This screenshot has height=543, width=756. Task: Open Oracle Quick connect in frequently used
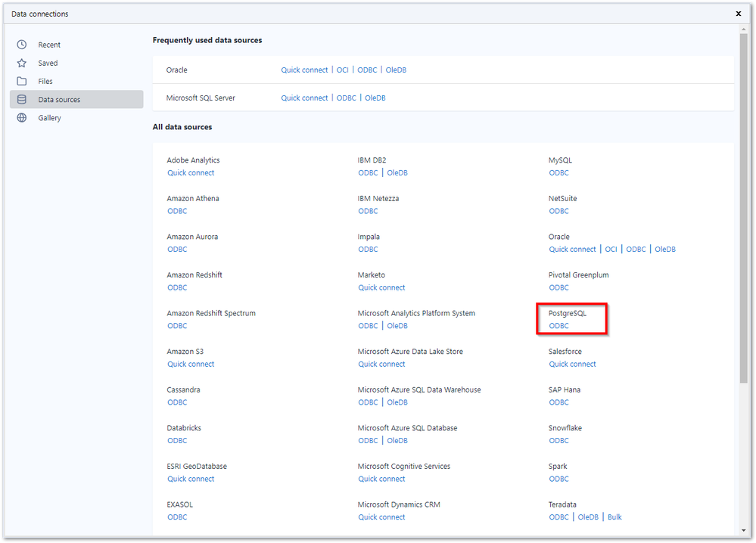pos(304,70)
